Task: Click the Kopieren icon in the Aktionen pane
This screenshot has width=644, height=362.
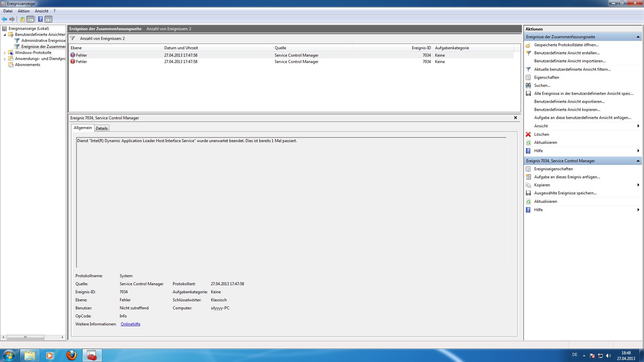Action: [x=528, y=185]
